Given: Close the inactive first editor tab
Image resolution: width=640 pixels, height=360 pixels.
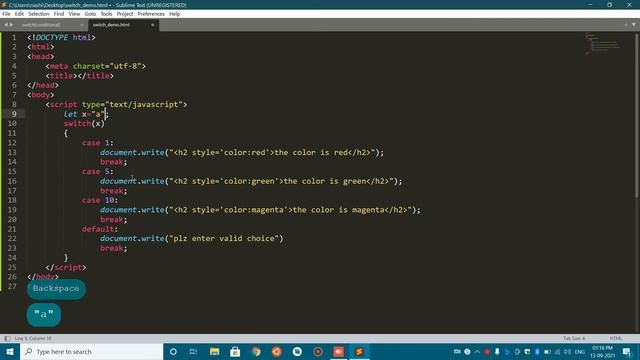Looking at the screenshot, I should [x=82, y=25].
